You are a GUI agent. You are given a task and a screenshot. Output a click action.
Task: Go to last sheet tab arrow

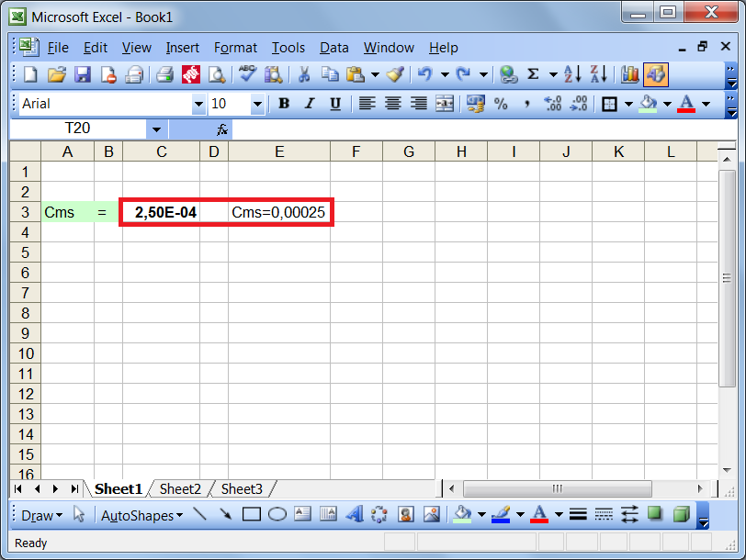point(74,488)
